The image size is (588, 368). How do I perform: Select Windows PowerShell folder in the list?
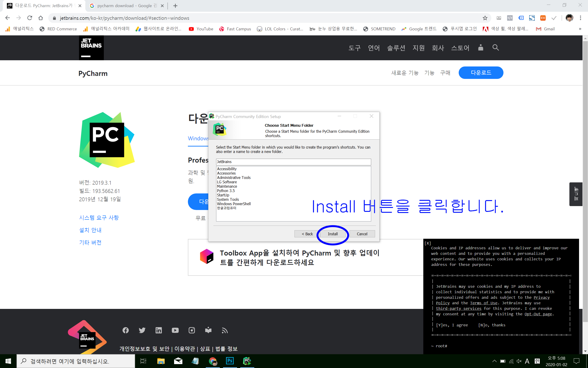pos(234,204)
